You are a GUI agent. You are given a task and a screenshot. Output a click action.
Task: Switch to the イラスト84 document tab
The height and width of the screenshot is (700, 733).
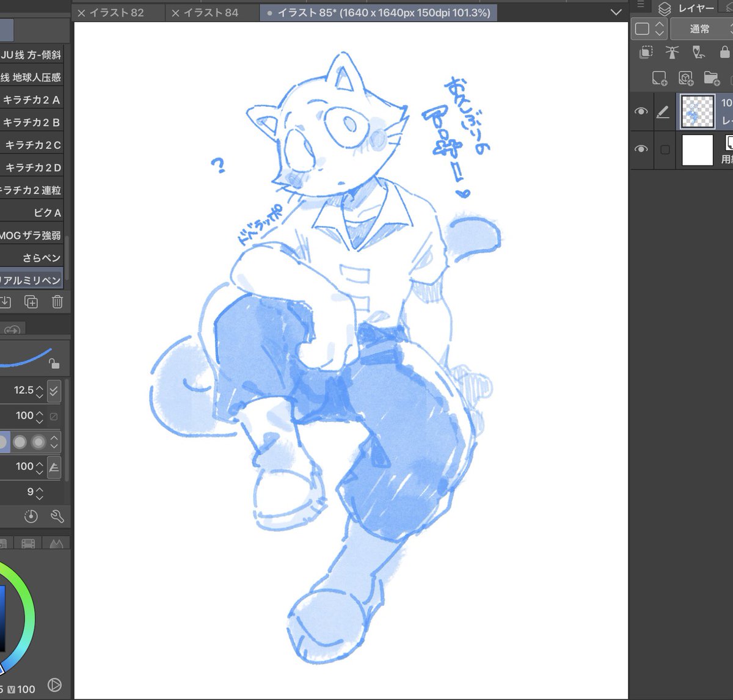[211, 12]
